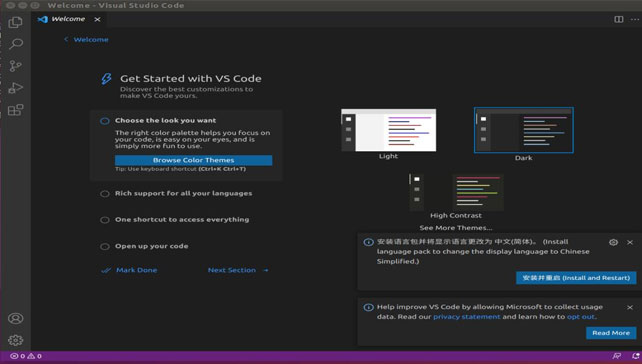
Task: Select 'One shortcut to access everything' step
Action: coord(182,219)
